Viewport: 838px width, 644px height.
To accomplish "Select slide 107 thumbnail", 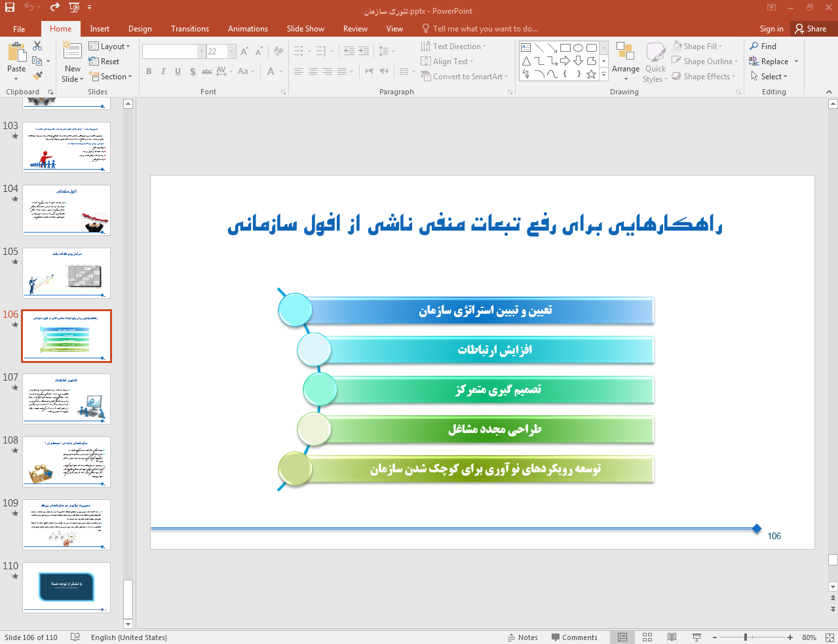I will click(x=66, y=399).
